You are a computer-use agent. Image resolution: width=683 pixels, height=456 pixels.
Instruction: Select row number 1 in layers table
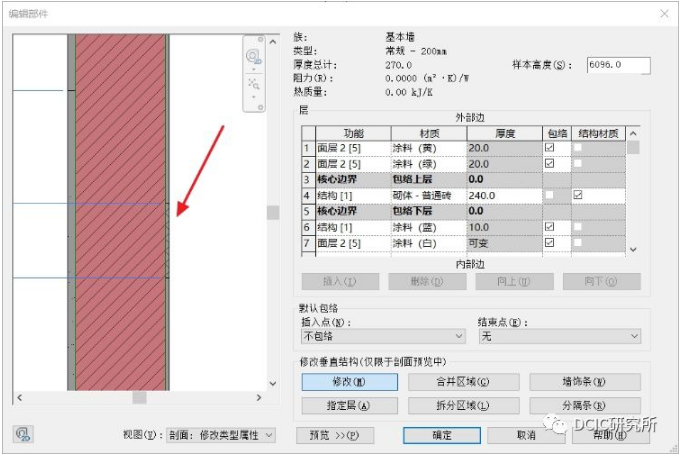308,148
